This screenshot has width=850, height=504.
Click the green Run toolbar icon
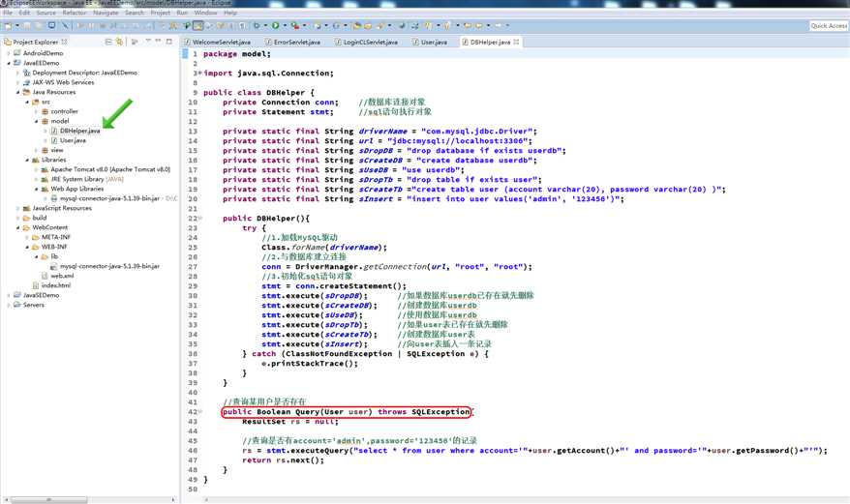tap(276, 25)
